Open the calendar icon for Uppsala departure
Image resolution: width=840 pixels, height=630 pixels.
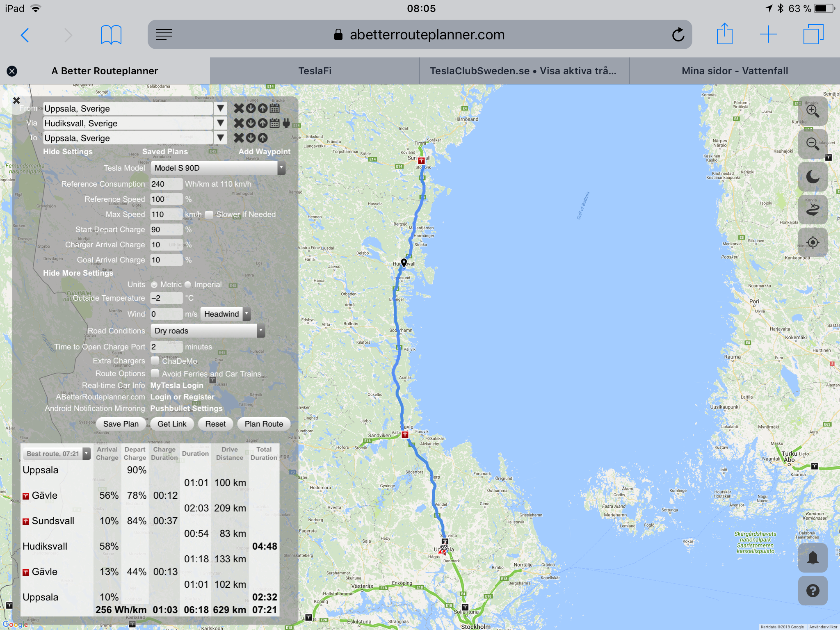point(275,108)
